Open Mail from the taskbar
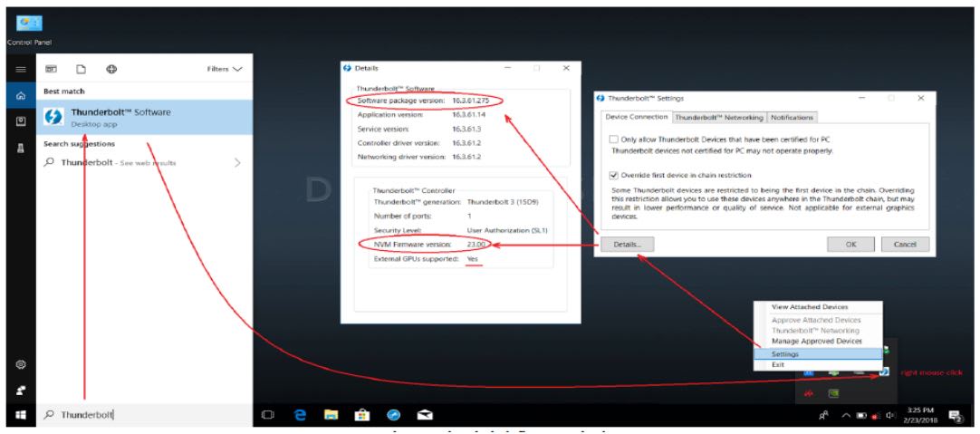980x434 pixels. point(425,415)
